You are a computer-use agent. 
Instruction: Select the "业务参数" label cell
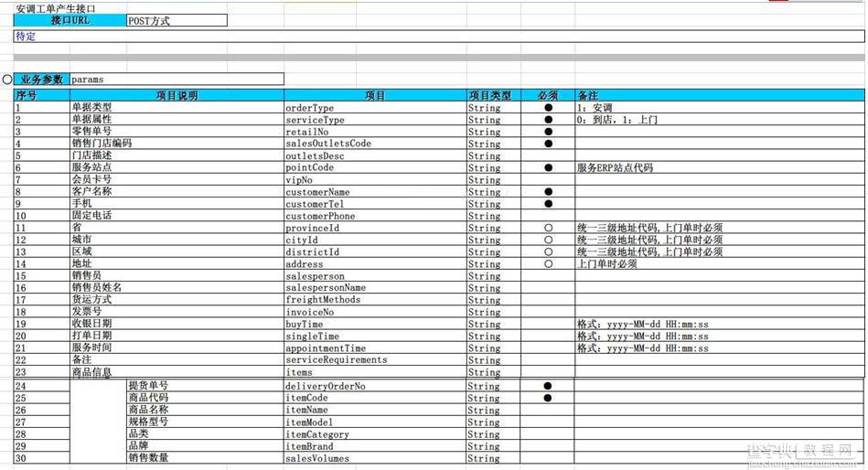point(42,80)
